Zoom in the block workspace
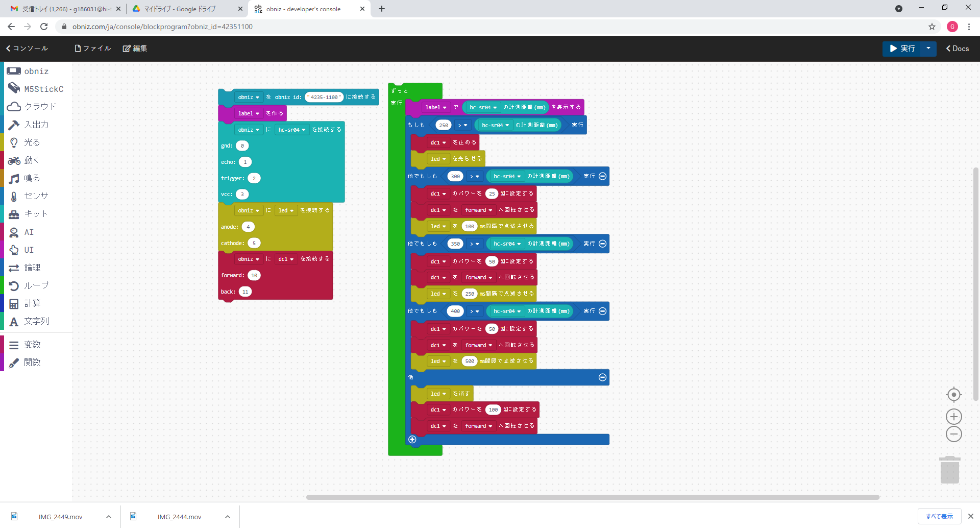 (x=953, y=417)
